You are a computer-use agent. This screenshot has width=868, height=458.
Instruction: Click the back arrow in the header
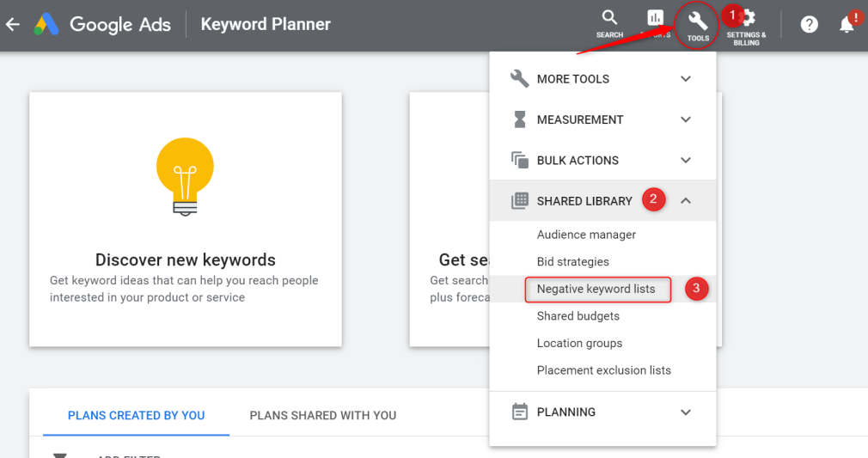pyautogui.click(x=13, y=24)
